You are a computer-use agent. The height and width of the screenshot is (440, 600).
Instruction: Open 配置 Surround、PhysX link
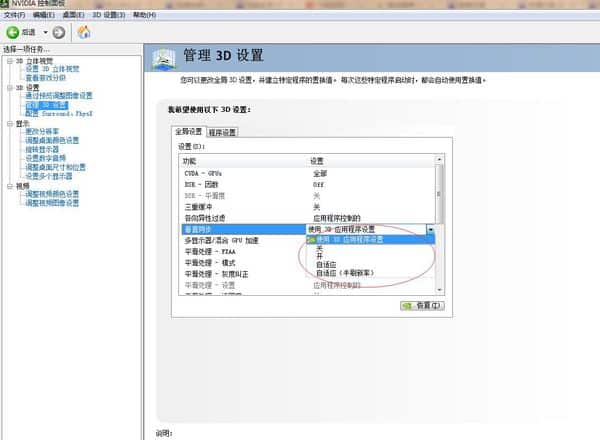tap(59, 114)
